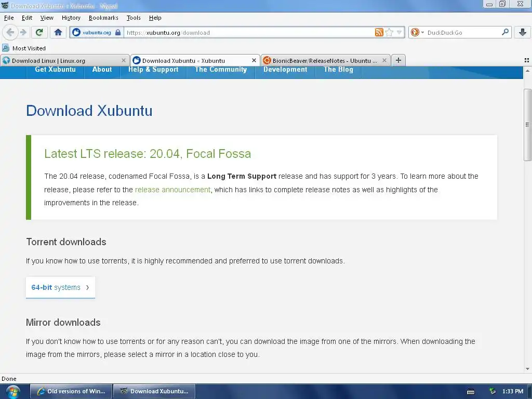
Task: Open the Edit menu
Action: pyautogui.click(x=27, y=18)
